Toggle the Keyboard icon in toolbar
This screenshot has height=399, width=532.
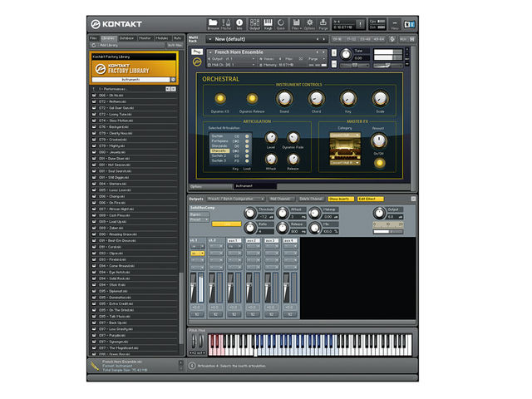(268, 24)
